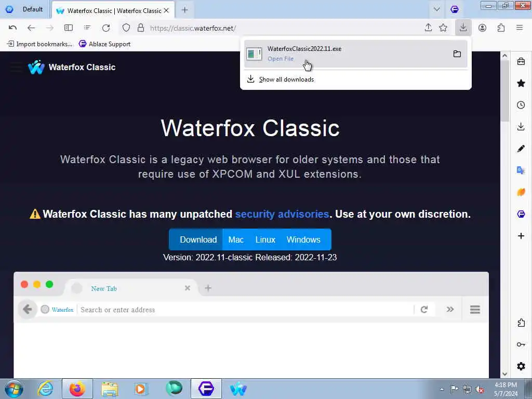Close the Waterfox Classic tab
Image resolution: width=532 pixels, height=399 pixels.
coord(166,10)
